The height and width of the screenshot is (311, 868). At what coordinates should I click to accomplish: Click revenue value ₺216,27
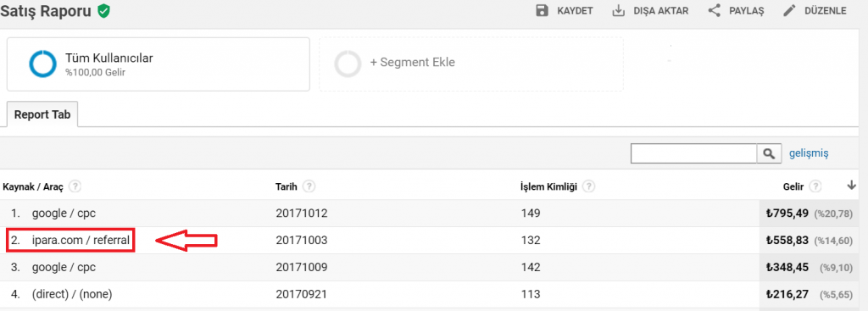point(787,294)
